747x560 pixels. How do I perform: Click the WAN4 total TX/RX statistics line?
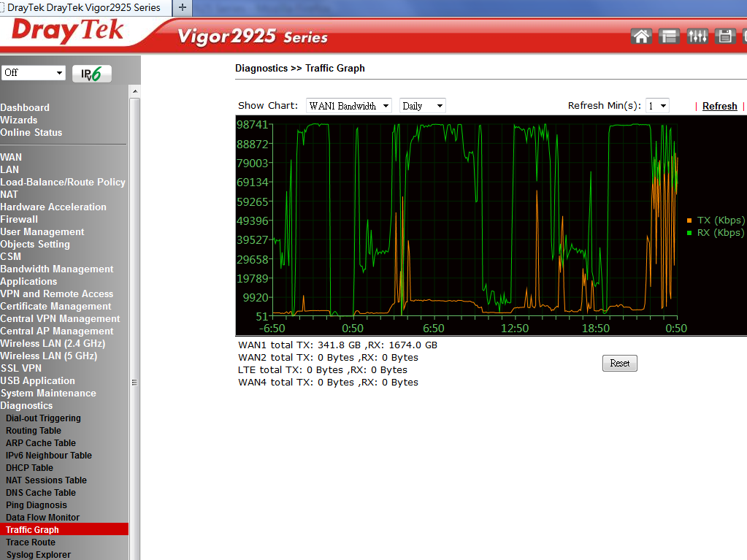(329, 382)
